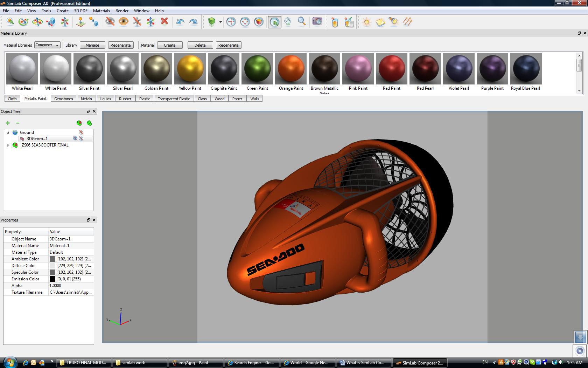
Task: Collapse the Ground tree node
Action: (x=8, y=132)
